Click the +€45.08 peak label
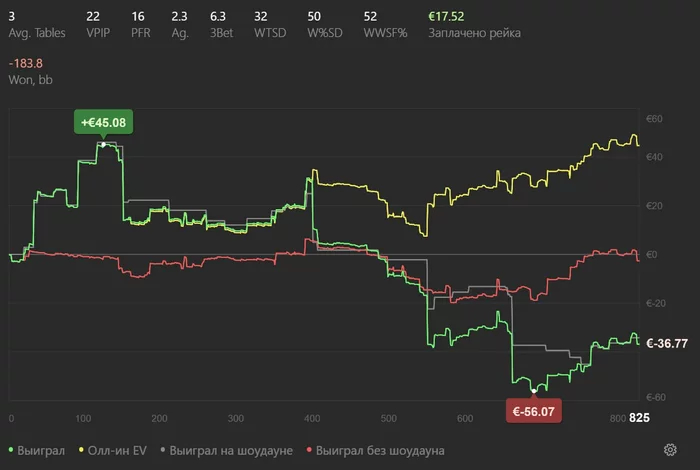Viewport: 700px width, 470px height. click(x=104, y=123)
